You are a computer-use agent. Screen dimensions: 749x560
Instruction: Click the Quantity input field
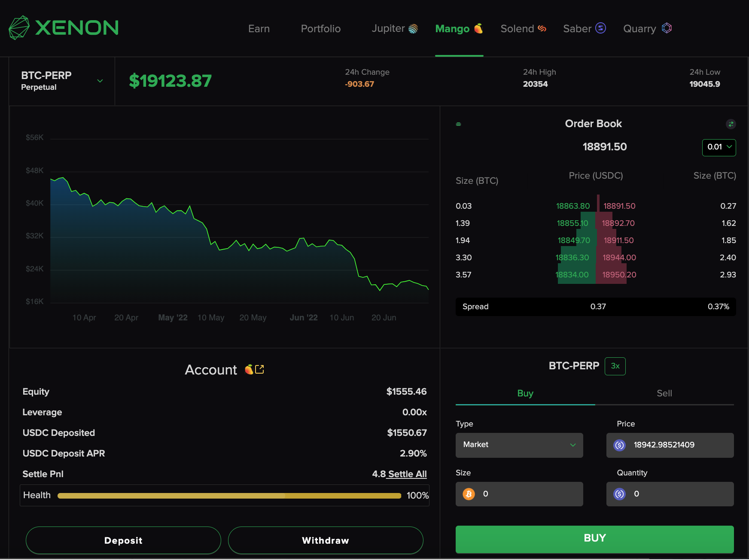(x=670, y=494)
